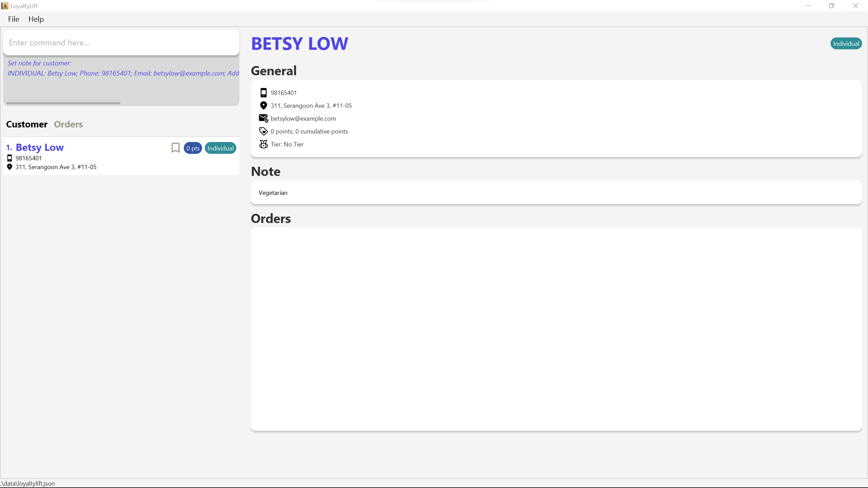Click the data\loyaltylift.json status bar path
The height and width of the screenshot is (488, 868).
(x=27, y=483)
